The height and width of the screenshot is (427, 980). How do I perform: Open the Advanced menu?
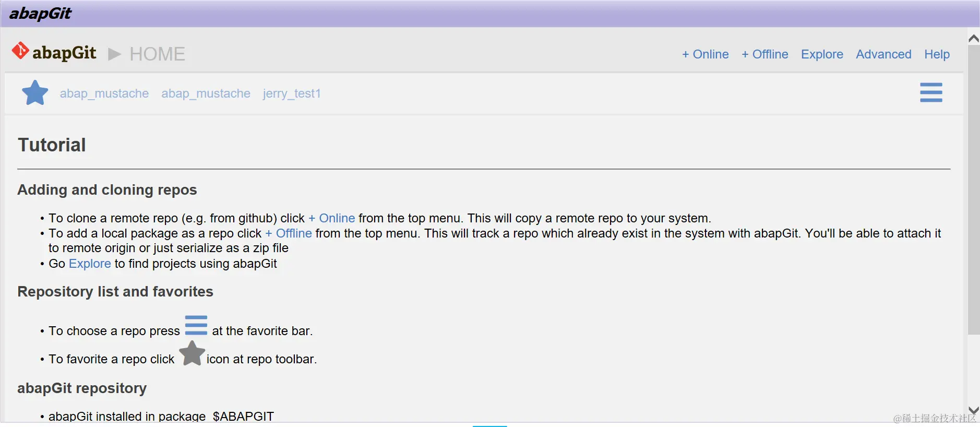pyautogui.click(x=883, y=54)
